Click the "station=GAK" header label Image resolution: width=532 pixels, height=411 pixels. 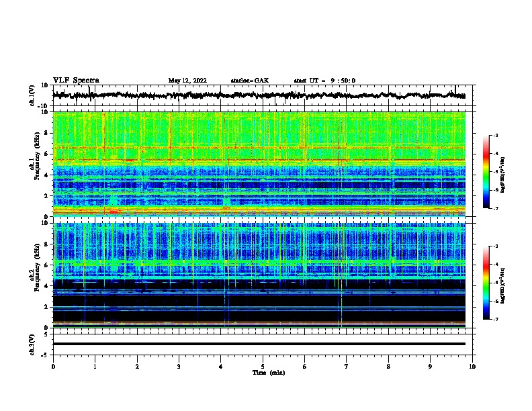(250, 81)
